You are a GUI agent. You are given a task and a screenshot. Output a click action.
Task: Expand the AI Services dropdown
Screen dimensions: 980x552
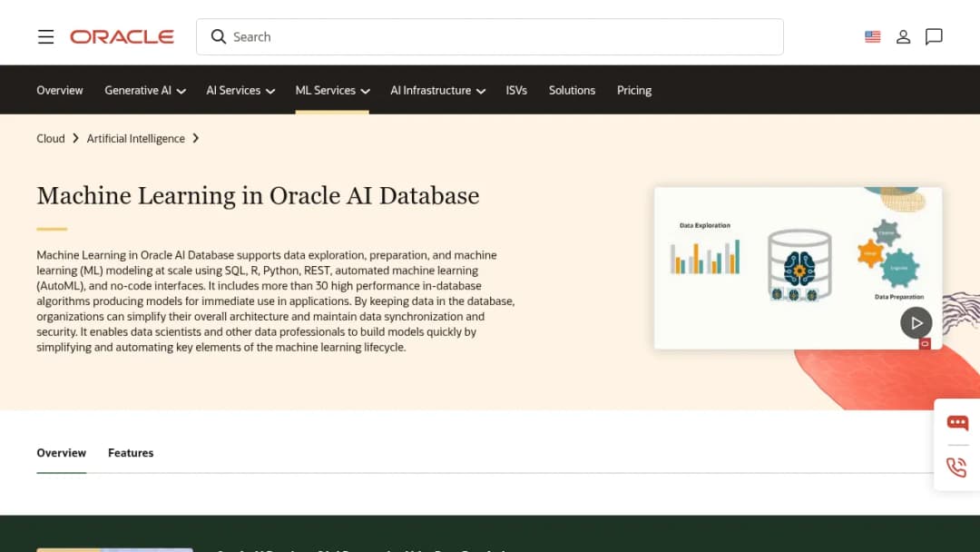point(240,90)
